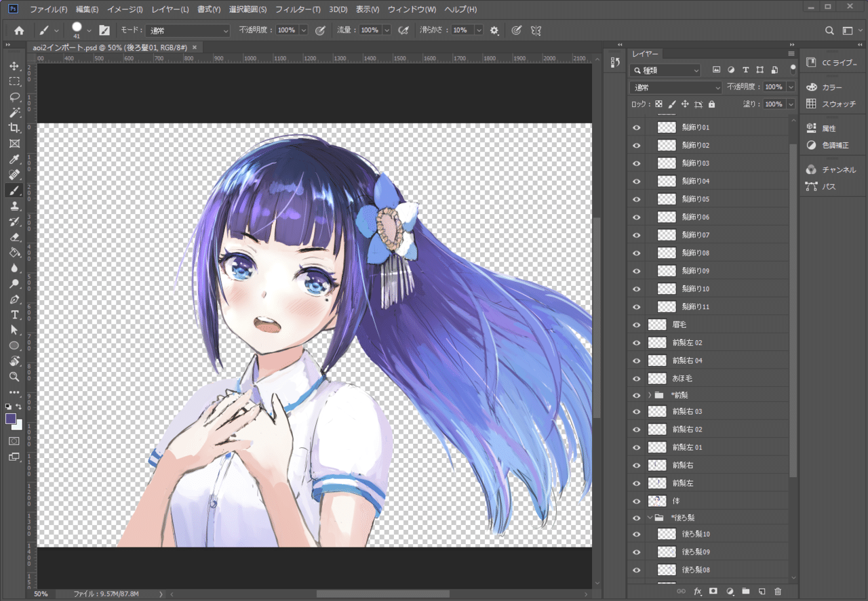The width and height of the screenshot is (868, 601).
Task: Select the Lasso tool
Action: click(x=14, y=97)
